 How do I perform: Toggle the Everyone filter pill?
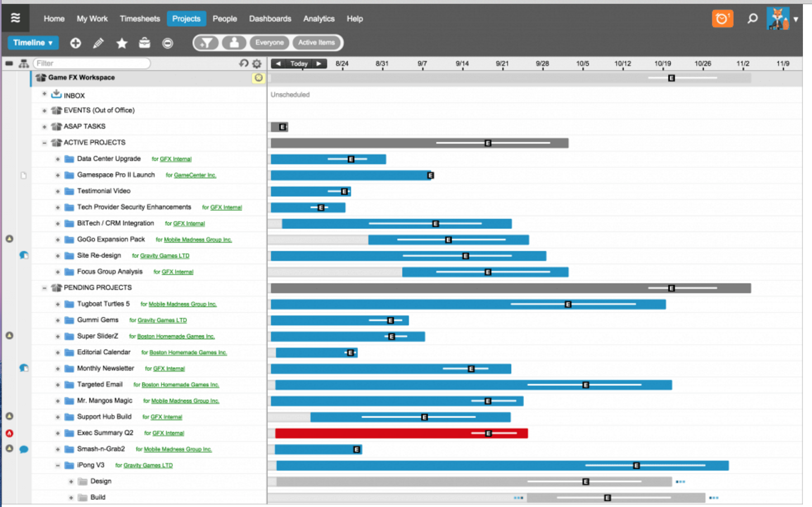coord(269,43)
